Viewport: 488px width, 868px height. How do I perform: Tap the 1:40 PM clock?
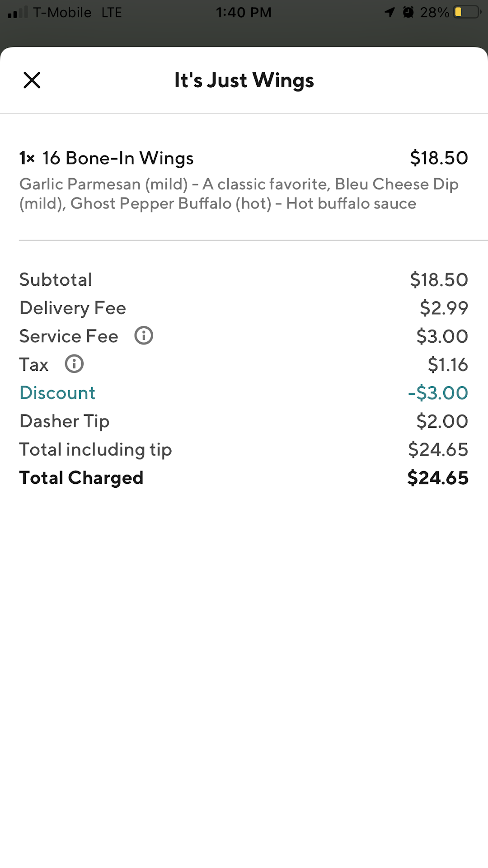(244, 12)
